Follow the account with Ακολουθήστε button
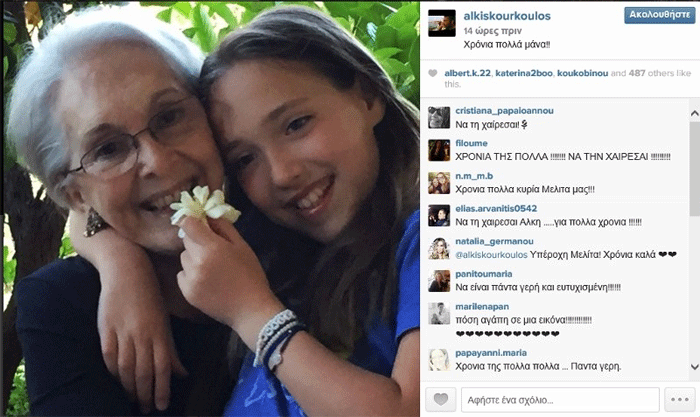 (659, 15)
